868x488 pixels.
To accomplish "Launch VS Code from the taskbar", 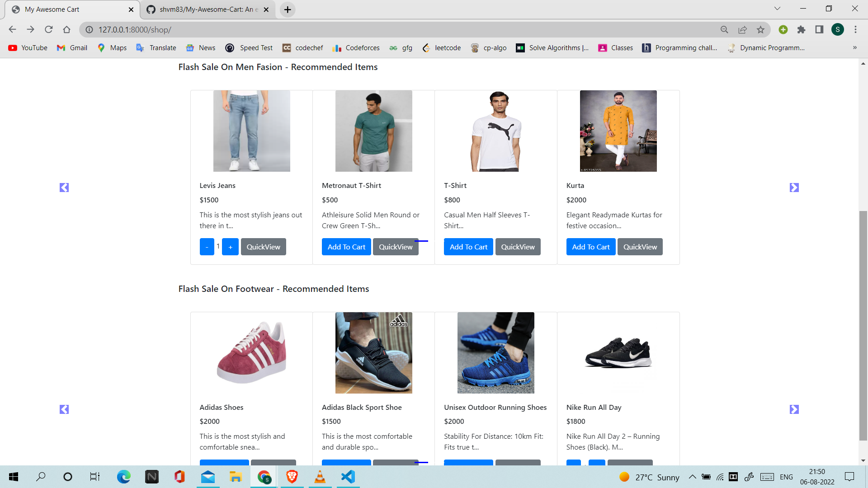I will [x=347, y=477].
